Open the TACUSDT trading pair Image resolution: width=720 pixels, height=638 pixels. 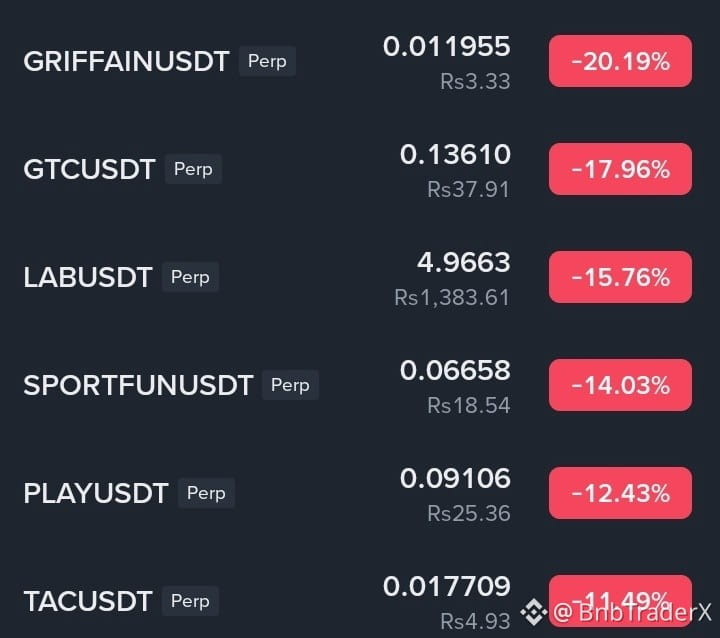point(88,601)
